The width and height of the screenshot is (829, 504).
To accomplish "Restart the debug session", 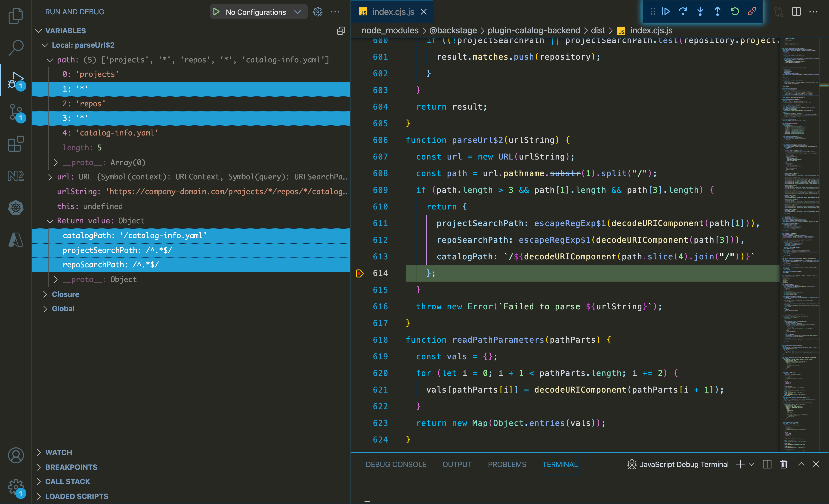I will click(735, 12).
